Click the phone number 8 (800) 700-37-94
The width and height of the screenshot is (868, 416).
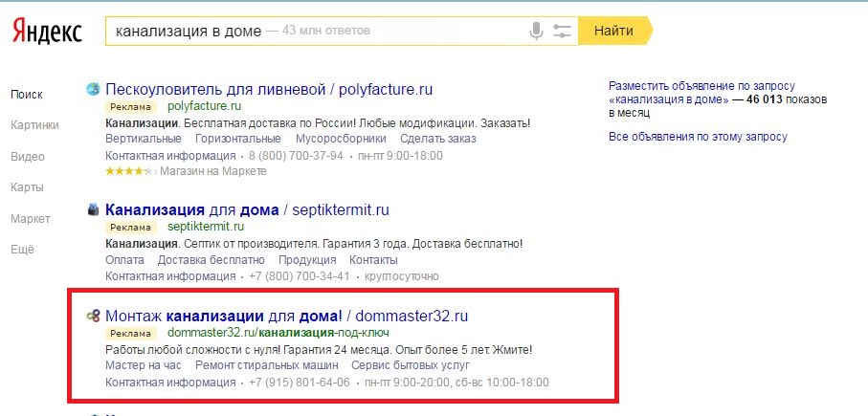296,156
